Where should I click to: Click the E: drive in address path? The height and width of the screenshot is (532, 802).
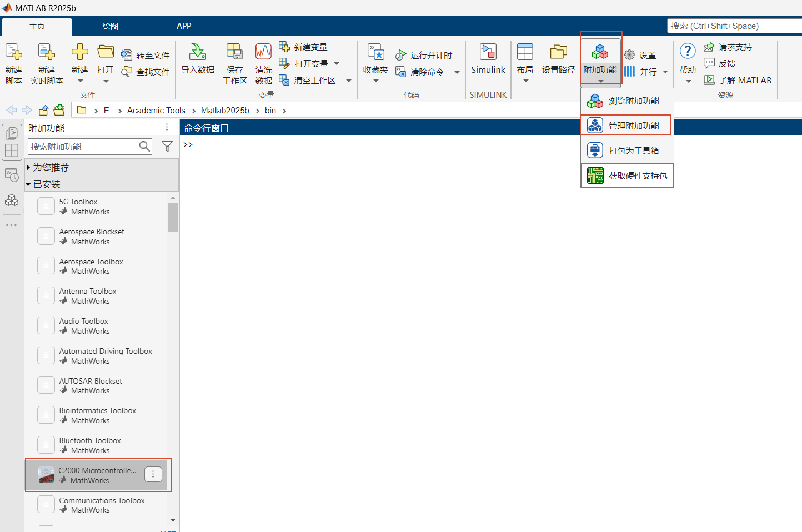[x=107, y=111]
